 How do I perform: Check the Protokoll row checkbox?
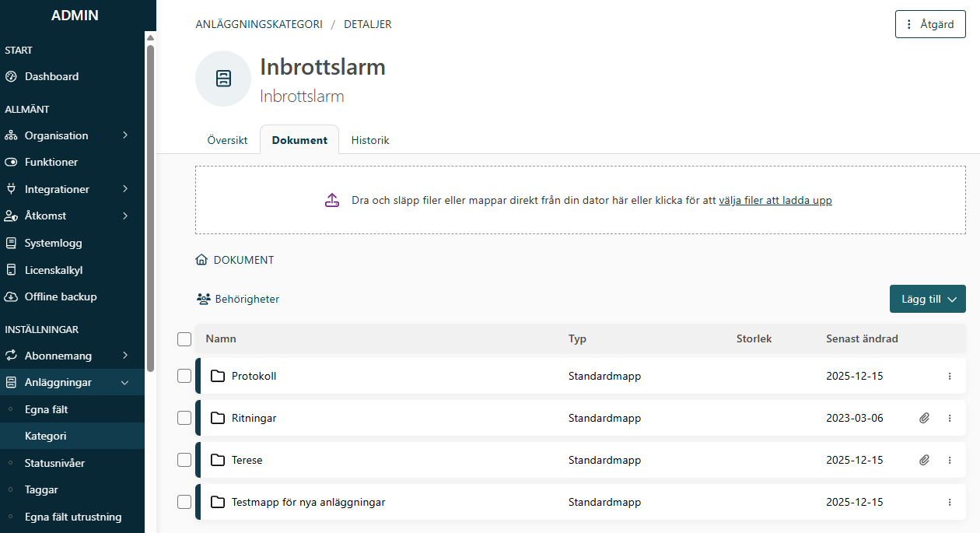(x=184, y=375)
